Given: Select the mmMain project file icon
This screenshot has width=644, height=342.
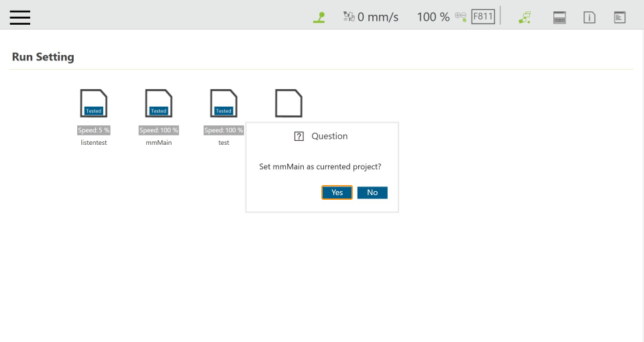Looking at the screenshot, I should (158, 103).
